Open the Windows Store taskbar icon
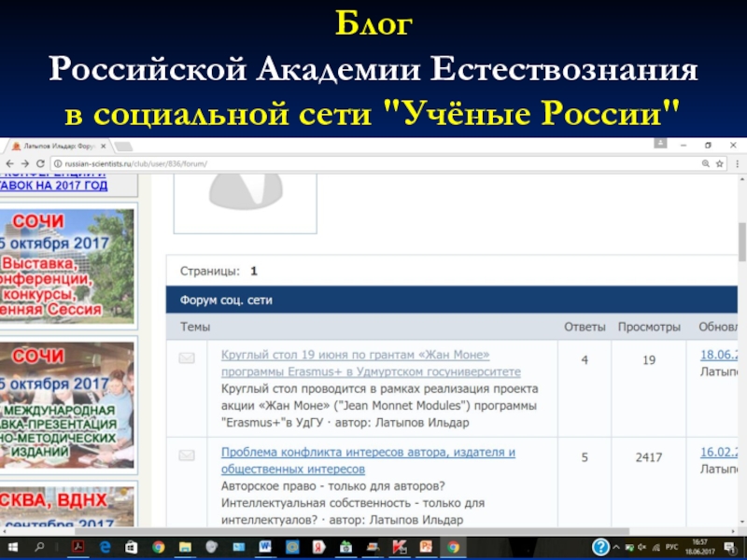747x560 pixels. 131,547
